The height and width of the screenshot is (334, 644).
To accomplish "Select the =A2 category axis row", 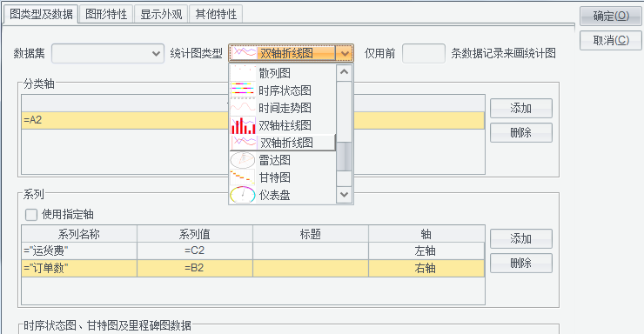I will click(253, 120).
